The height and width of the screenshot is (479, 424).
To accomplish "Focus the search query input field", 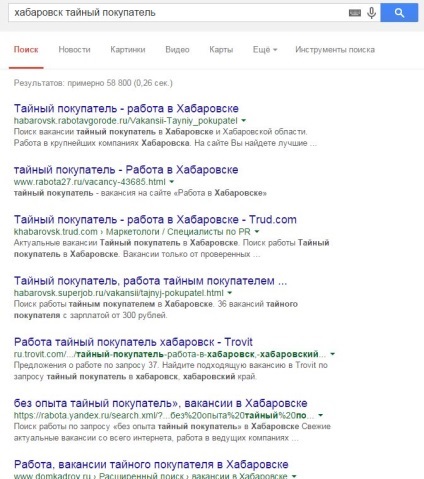I will [x=177, y=13].
